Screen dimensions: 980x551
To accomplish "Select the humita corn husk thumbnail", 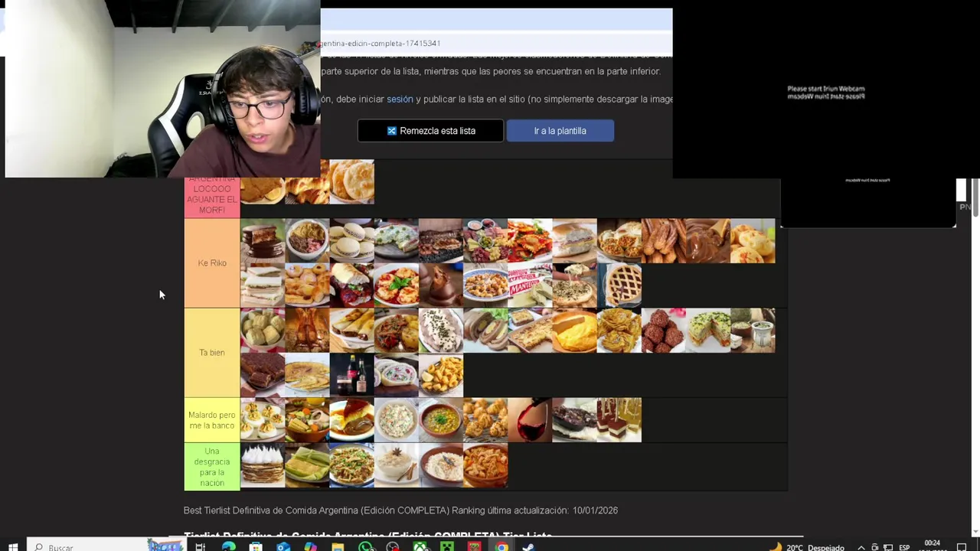I will (307, 465).
